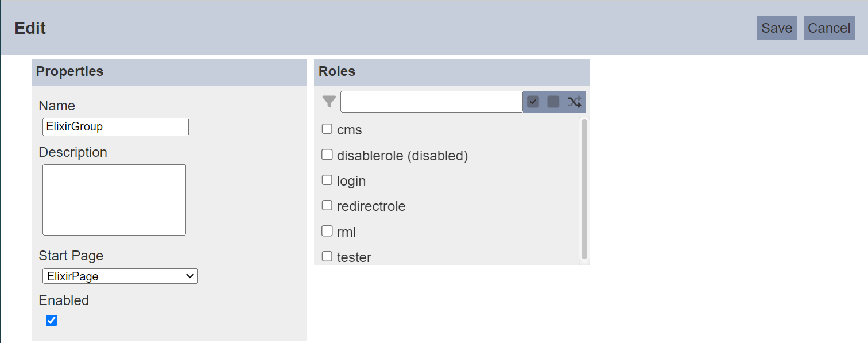Click the Roles filter text box
The width and height of the screenshot is (868, 343).
point(432,102)
